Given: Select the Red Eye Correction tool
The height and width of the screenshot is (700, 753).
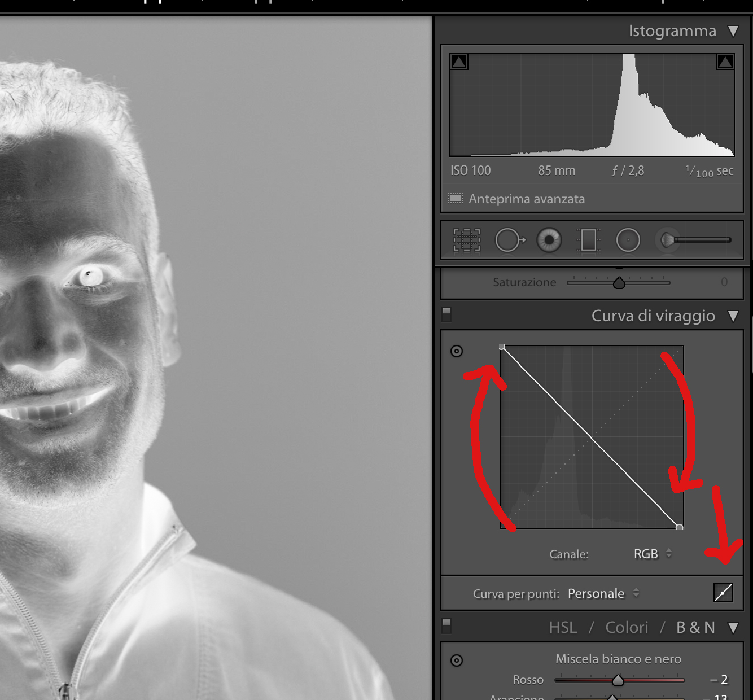Looking at the screenshot, I should coord(549,240).
